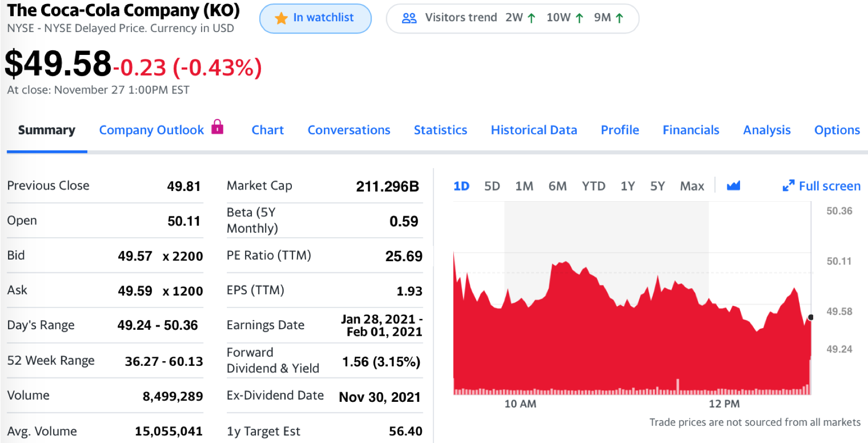The image size is (868, 443).
Task: Click the -0.23 (-0.43%) price change
Action: [x=187, y=68]
